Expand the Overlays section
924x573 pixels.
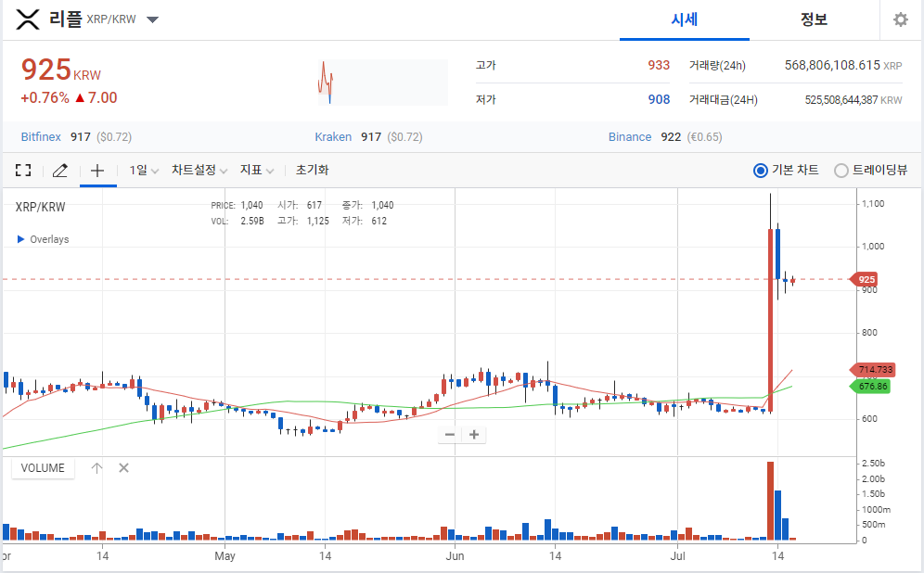tap(43, 239)
